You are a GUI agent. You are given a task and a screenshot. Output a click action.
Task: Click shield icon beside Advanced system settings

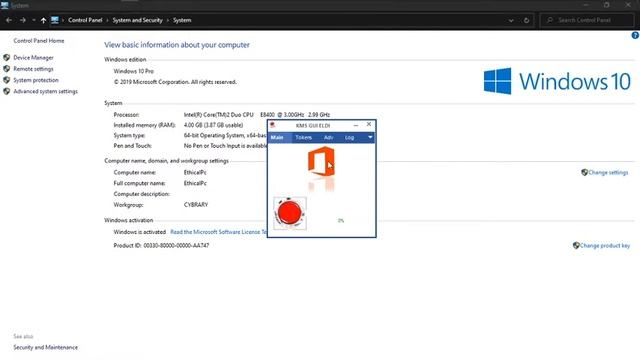[7, 91]
